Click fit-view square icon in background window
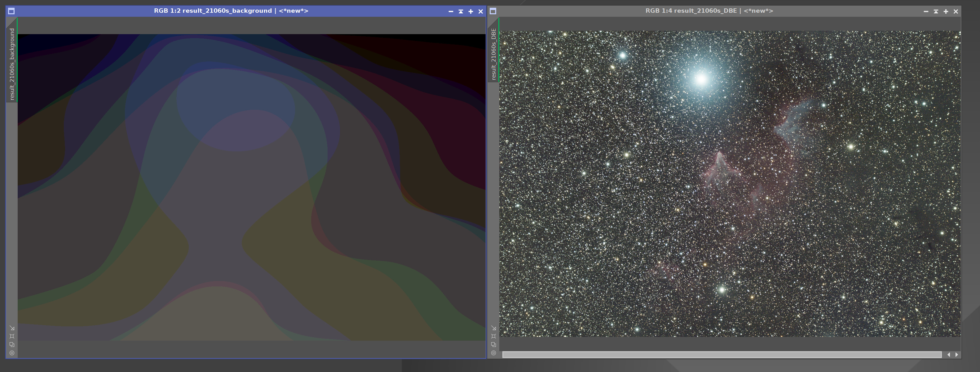980x372 pixels. click(12, 336)
